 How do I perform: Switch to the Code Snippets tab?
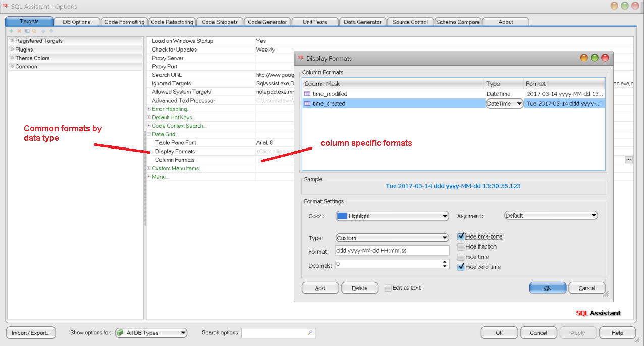click(x=220, y=22)
